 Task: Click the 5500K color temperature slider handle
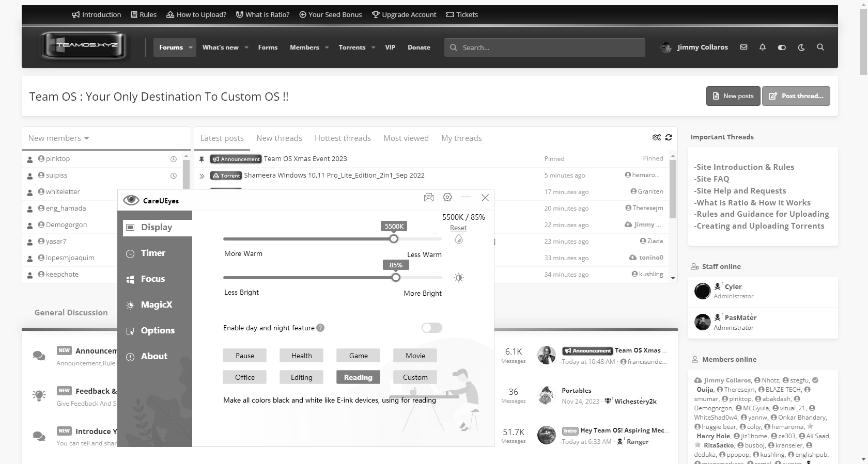(394, 239)
